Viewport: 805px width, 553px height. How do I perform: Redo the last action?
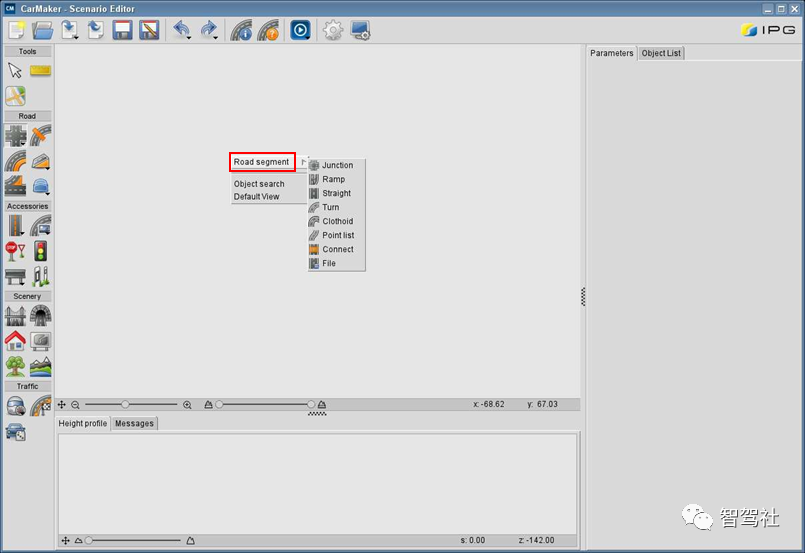point(208,30)
